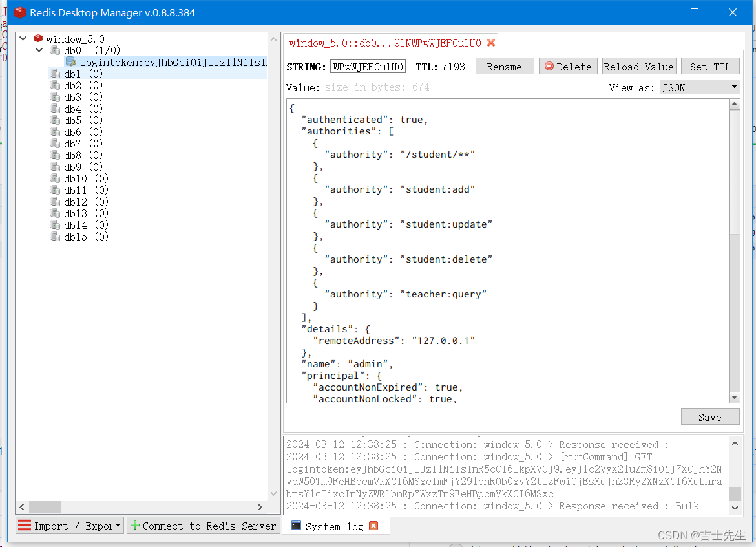Click the db12 database icon

click(56, 202)
